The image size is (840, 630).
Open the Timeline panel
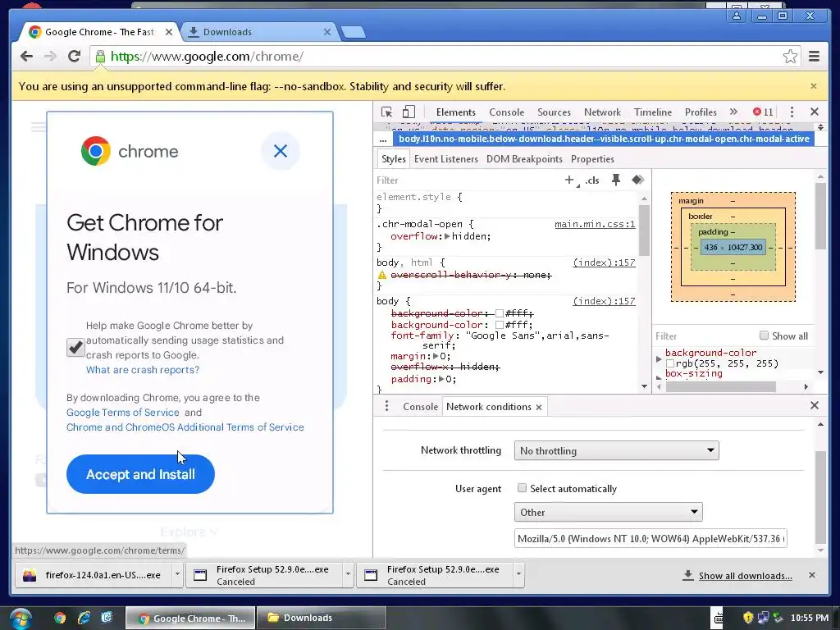(652, 112)
